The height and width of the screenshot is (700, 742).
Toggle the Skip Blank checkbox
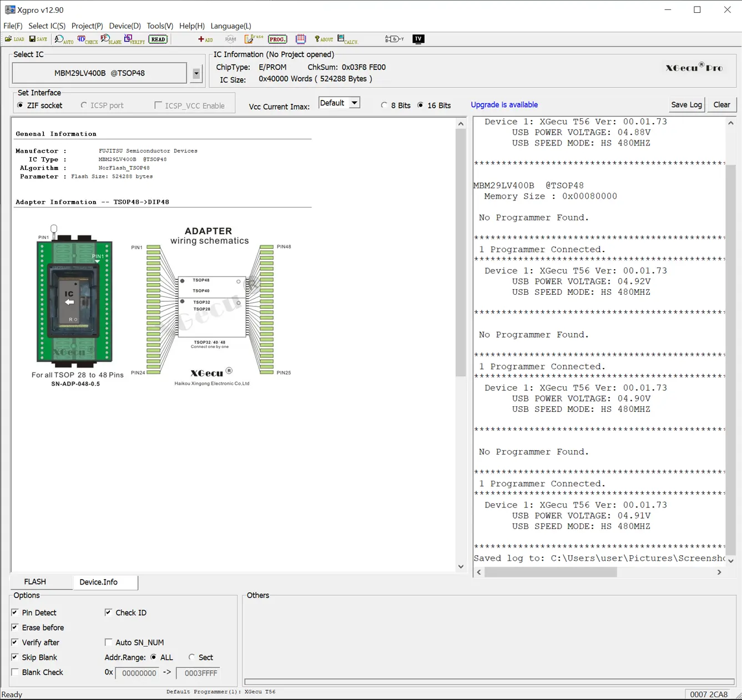coord(34,658)
